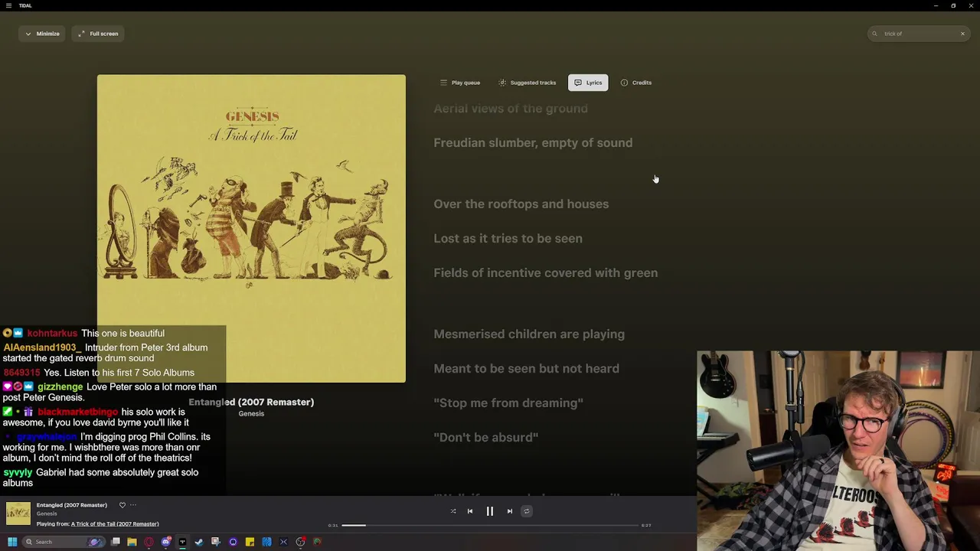Pause the currently playing track
The width and height of the screenshot is (980, 551).
pyautogui.click(x=490, y=511)
